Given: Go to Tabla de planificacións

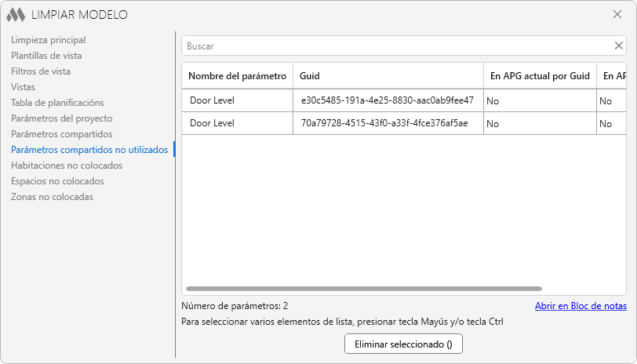Looking at the screenshot, I should (57, 103).
